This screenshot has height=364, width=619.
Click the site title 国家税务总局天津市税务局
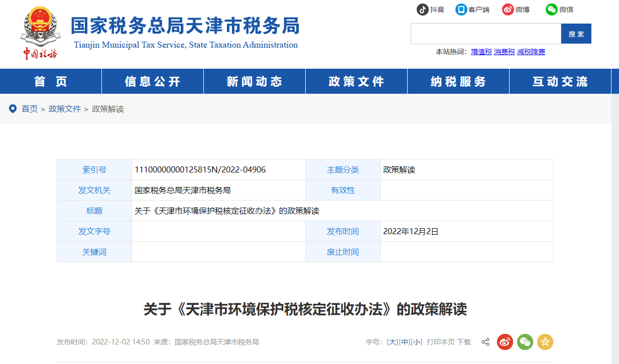coord(185,25)
